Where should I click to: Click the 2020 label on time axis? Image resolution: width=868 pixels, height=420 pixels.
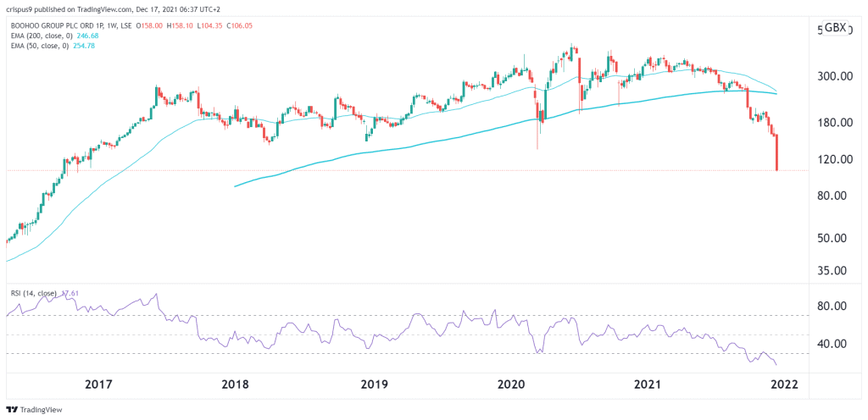(511, 384)
